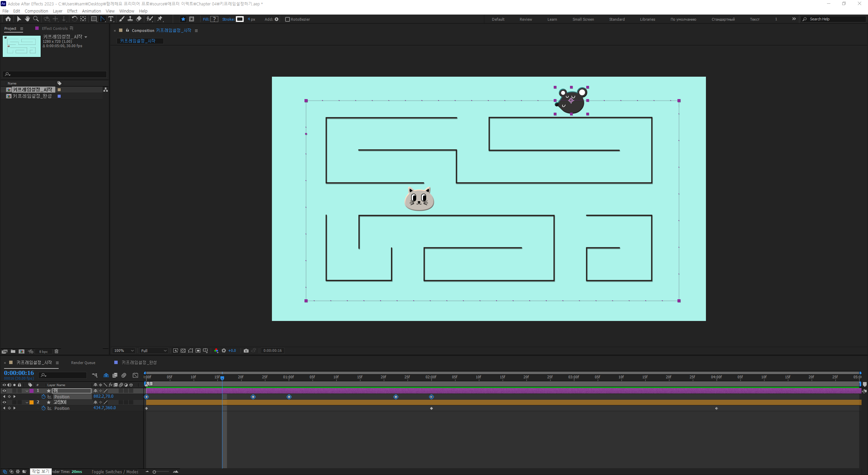Open the Animation menu

click(x=91, y=11)
